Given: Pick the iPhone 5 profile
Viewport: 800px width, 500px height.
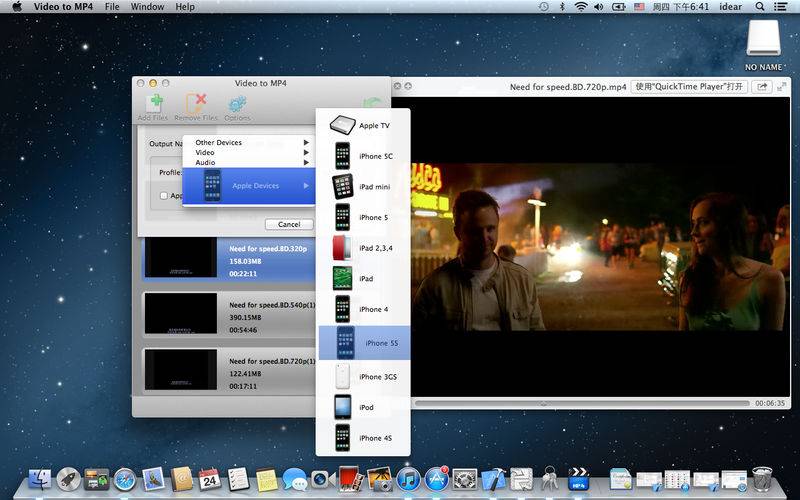Looking at the screenshot, I should pos(363,217).
